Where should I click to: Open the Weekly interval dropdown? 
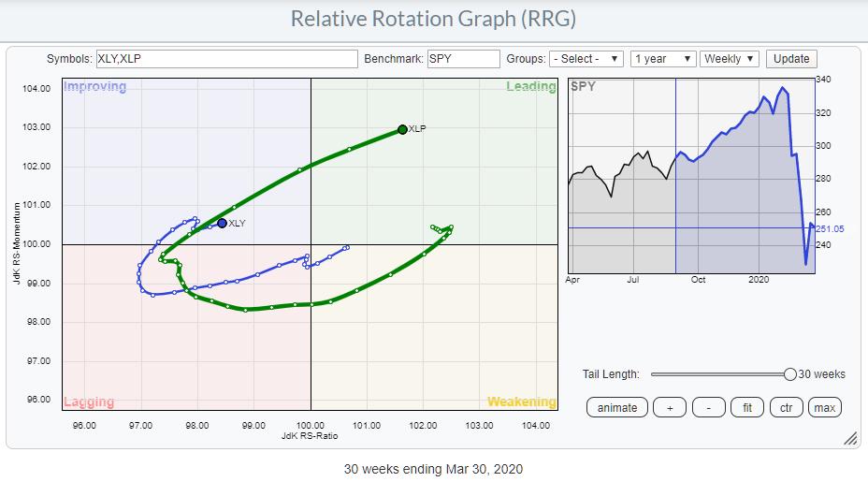coord(730,59)
